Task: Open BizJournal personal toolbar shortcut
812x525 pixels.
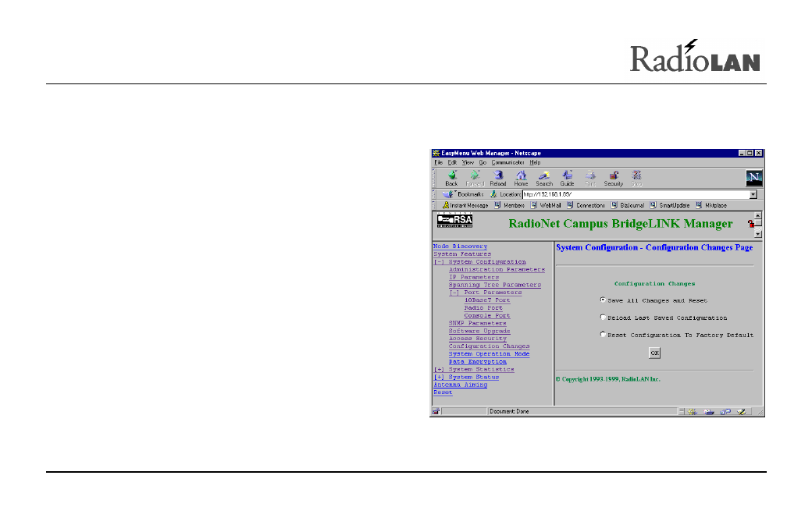Action: [628, 205]
